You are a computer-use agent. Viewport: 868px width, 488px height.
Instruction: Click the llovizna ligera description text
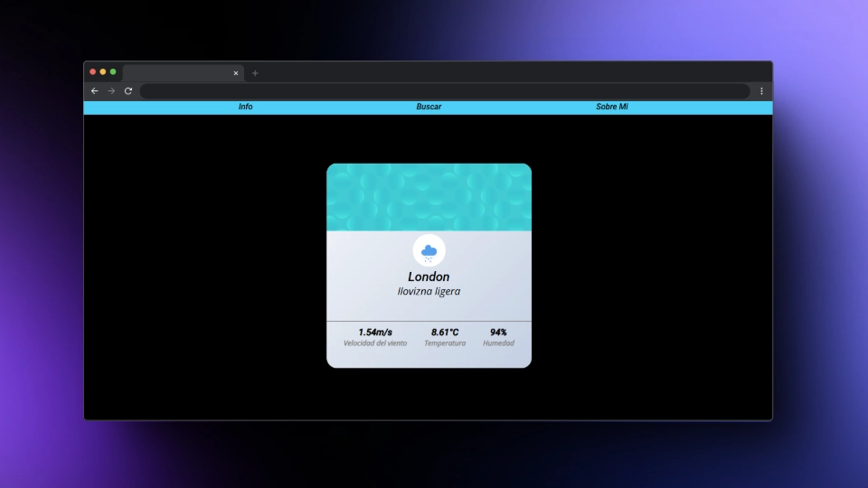point(429,292)
